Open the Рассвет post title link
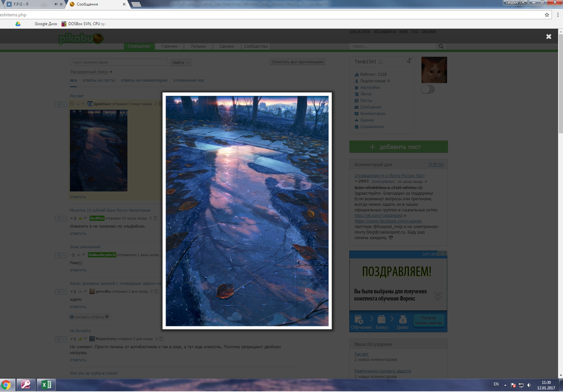 (x=77, y=96)
